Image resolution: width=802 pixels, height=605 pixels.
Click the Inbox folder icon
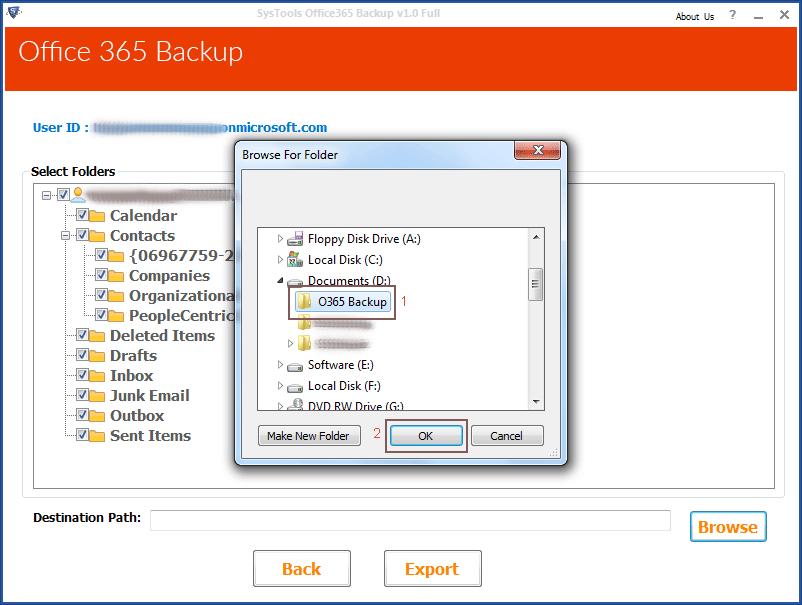[x=98, y=376]
